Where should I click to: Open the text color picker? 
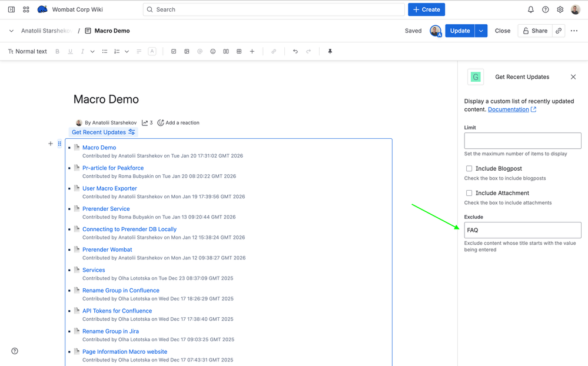(x=152, y=51)
